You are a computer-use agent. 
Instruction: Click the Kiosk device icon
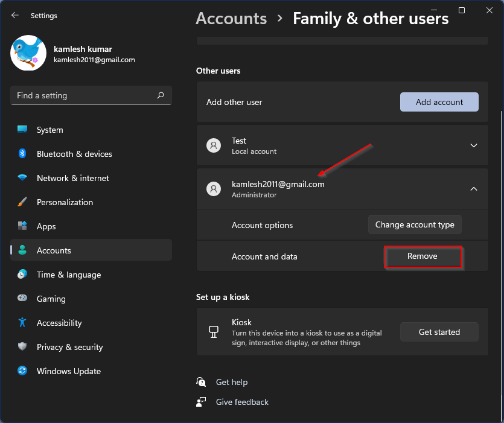click(213, 331)
